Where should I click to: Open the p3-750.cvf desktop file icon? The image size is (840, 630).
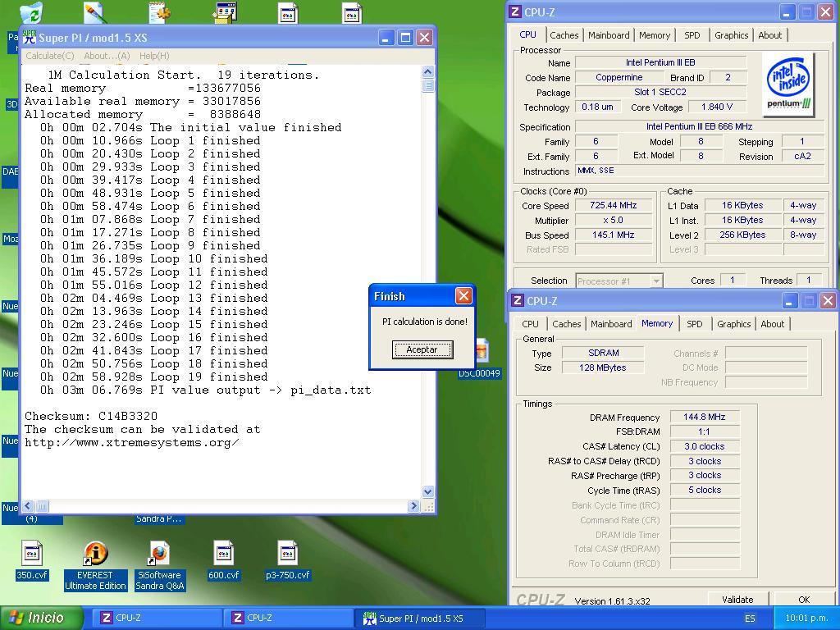288,559
